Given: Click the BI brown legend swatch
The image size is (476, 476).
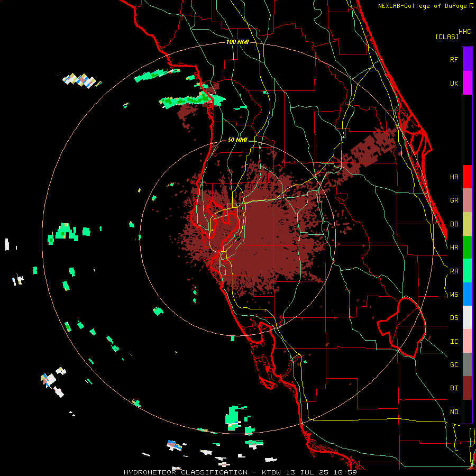Looking at the screenshot, I should click(467, 388).
